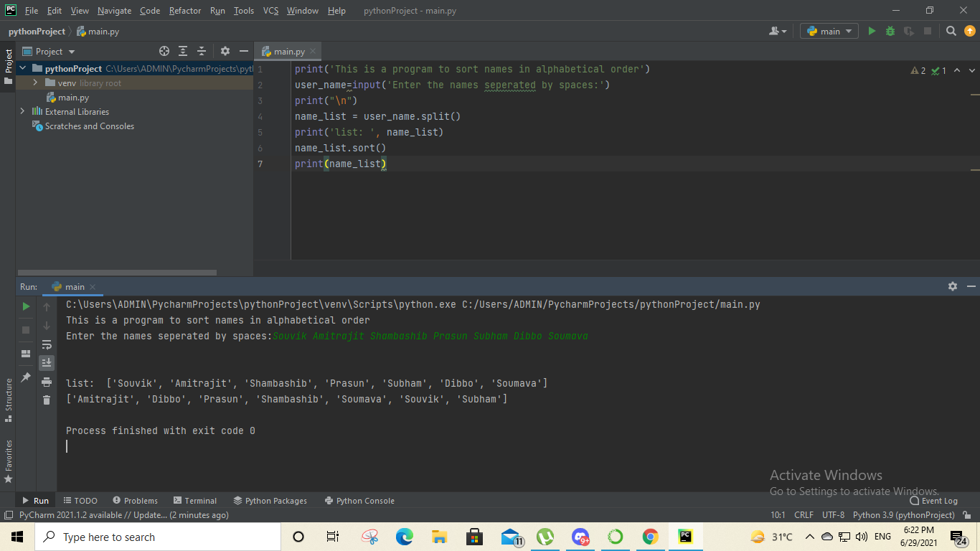Stop process in Run panel
The height and width of the screenshot is (551, 980).
pyautogui.click(x=26, y=330)
